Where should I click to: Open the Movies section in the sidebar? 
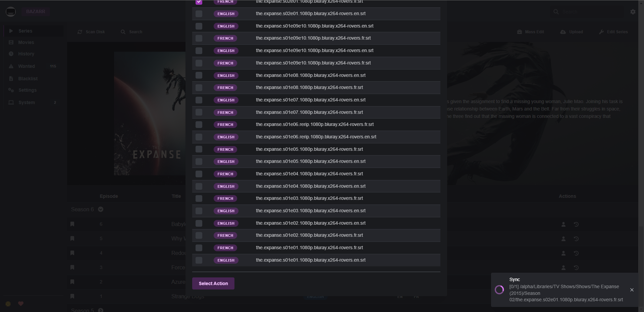26,42
